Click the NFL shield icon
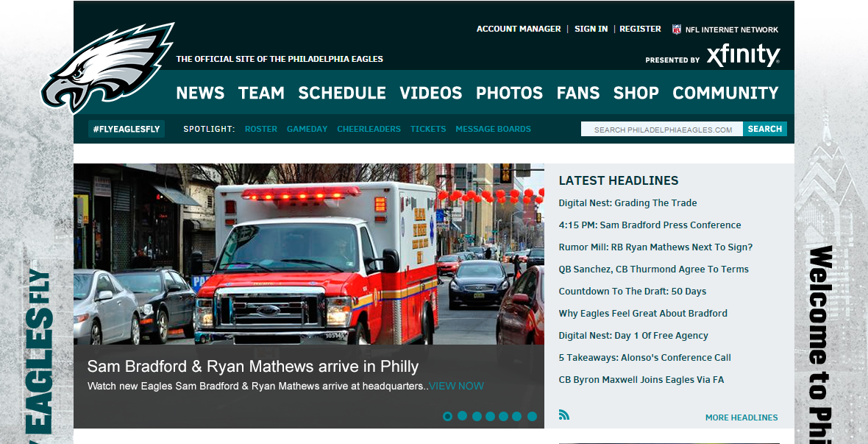Image resolution: width=868 pixels, height=444 pixels. (x=677, y=29)
